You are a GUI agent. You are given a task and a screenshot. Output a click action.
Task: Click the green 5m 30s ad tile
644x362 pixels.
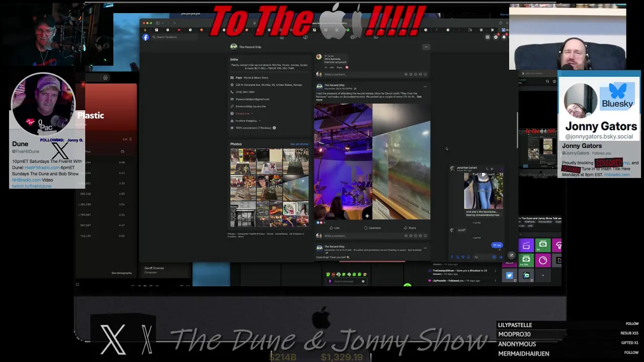coord(526,260)
